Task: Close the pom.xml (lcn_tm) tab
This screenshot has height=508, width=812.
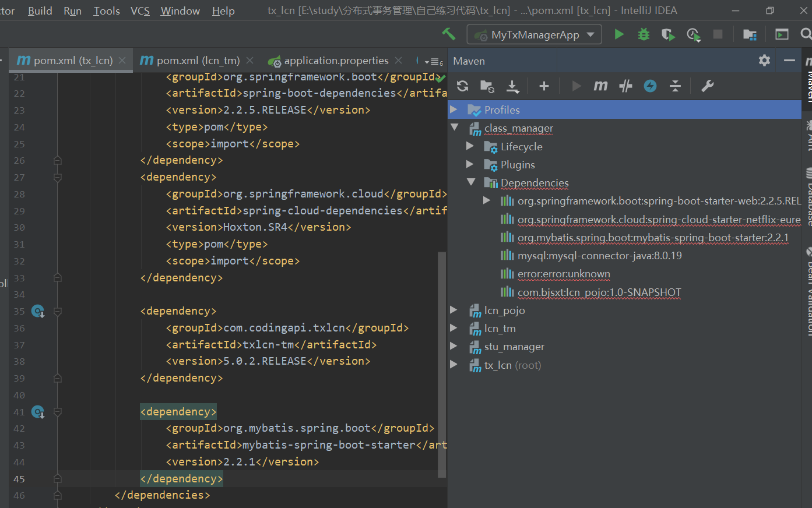Action: coord(249,61)
